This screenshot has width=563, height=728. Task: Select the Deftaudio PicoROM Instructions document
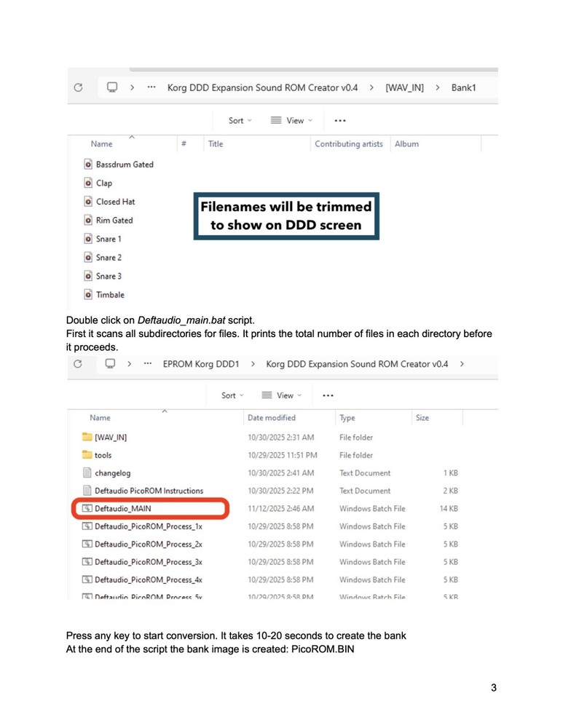pos(149,491)
